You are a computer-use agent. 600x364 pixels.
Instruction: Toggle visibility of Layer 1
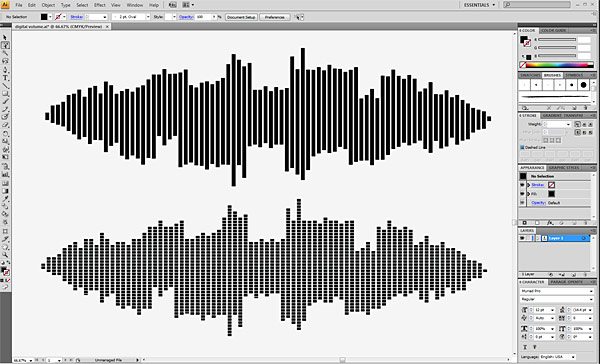coord(522,238)
